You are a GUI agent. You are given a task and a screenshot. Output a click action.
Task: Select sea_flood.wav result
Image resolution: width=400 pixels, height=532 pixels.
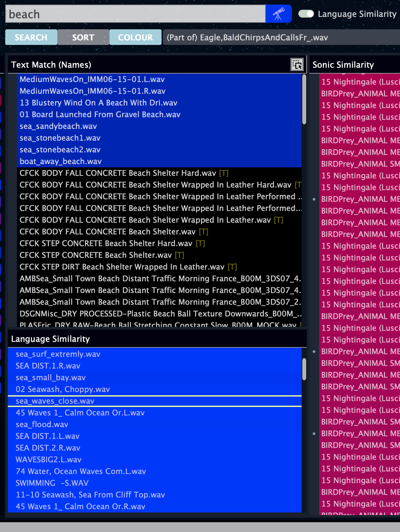tap(42, 425)
